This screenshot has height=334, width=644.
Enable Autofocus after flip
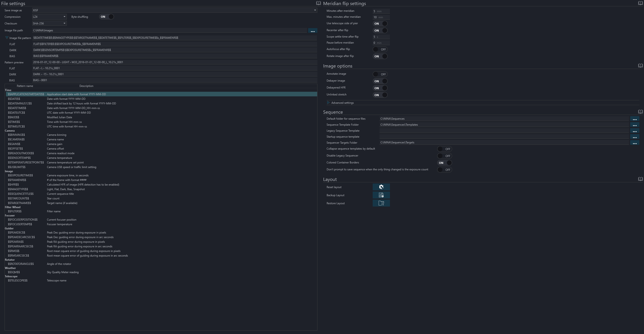(x=380, y=50)
